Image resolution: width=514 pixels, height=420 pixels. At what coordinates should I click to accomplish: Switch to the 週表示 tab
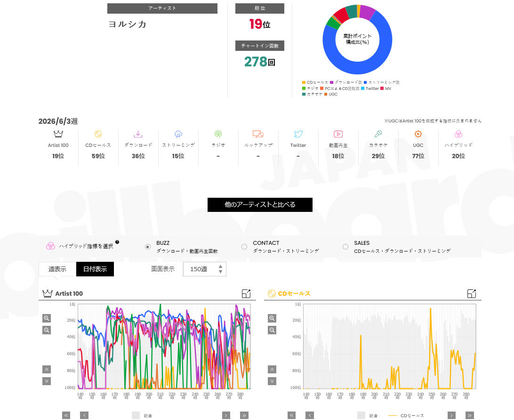point(57,269)
